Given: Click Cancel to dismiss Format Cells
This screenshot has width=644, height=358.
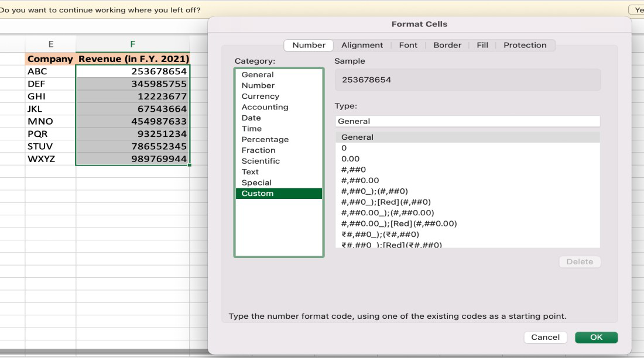Looking at the screenshot, I should 545,338.
